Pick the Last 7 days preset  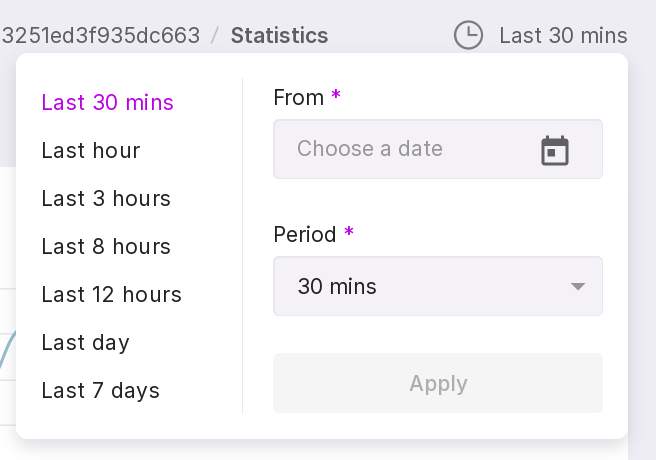pos(101,391)
